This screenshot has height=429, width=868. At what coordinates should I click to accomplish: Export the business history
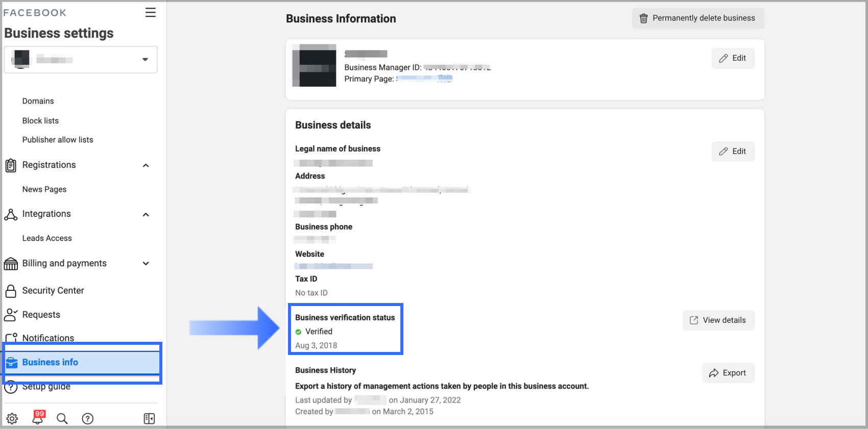(x=728, y=373)
